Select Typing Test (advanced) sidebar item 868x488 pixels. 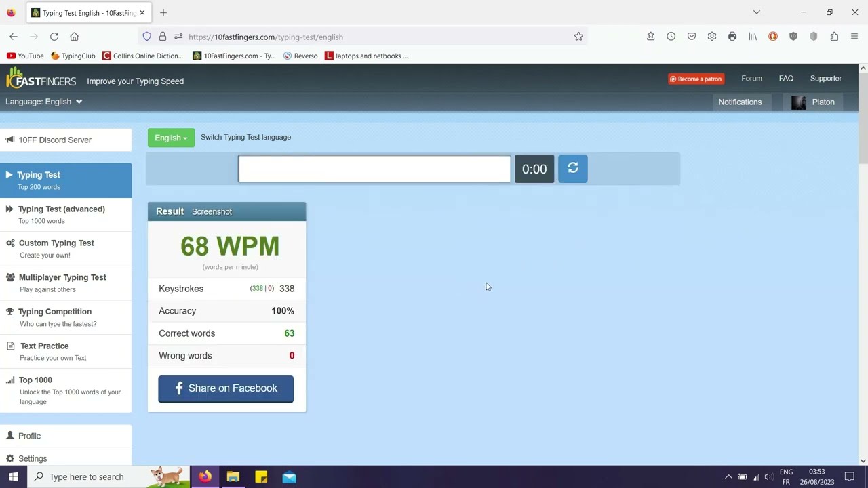[x=66, y=215]
